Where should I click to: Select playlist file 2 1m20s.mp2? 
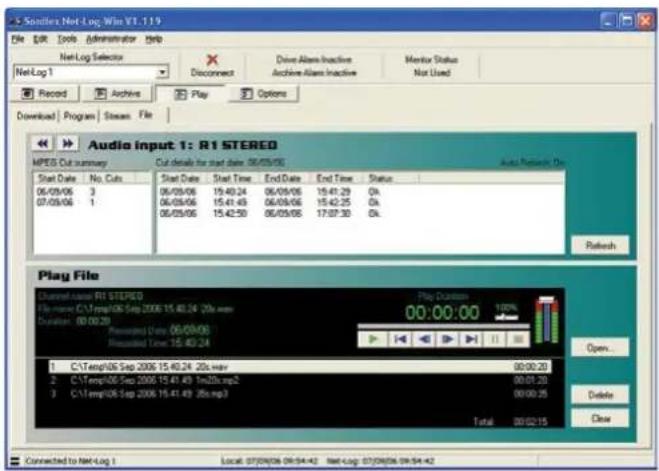[x=299, y=380]
